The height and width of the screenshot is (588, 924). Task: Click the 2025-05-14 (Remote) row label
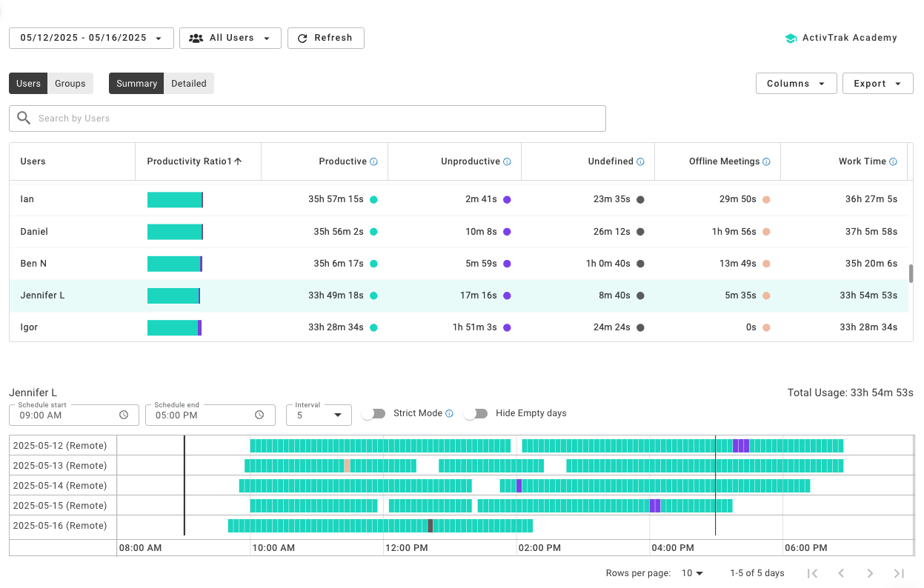60,486
